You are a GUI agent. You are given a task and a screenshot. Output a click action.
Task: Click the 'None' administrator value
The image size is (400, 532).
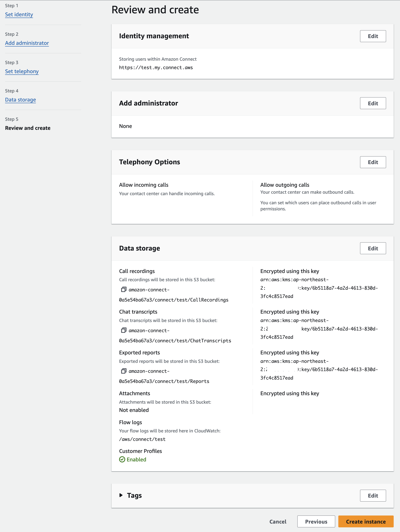(x=125, y=126)
